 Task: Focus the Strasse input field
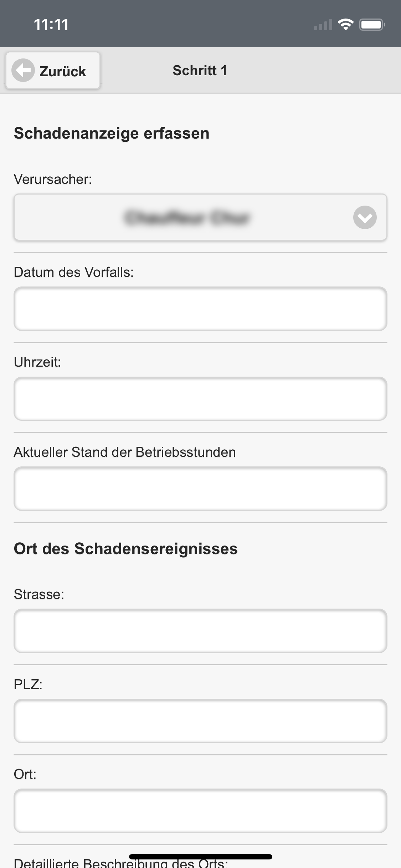[x=200, y=631]
